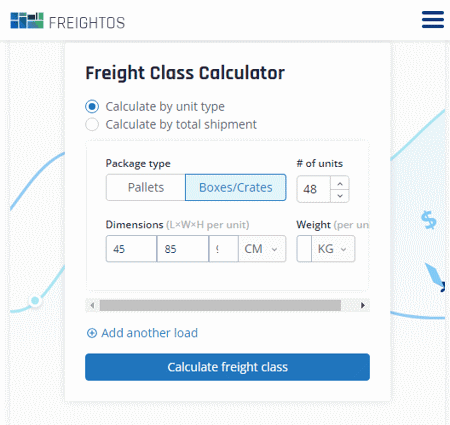
Task: Click Calculate freight class button
Action: (227, 367)
